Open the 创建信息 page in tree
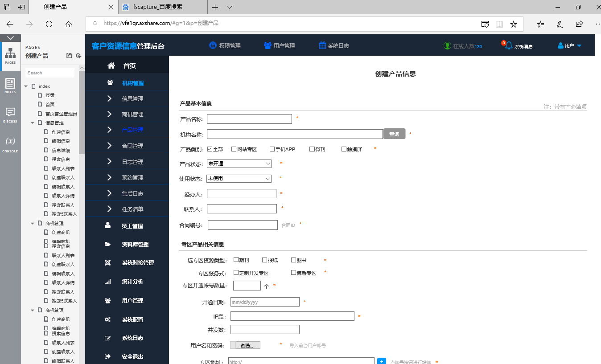This screenshot has height=364, width=601. pos(61,132)
